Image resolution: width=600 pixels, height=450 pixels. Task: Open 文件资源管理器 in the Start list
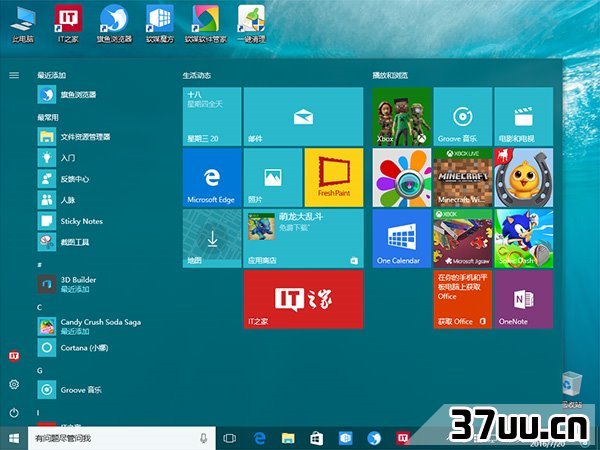[x=74, y=137]
